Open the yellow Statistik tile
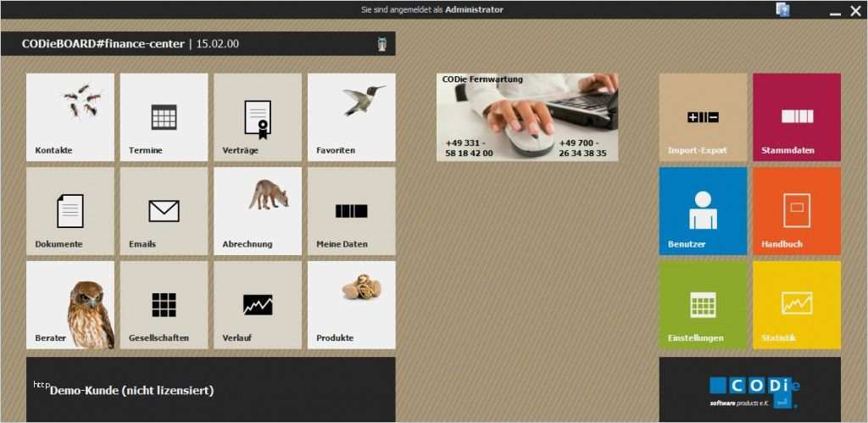868x423 pixels. tap(797, 305)
